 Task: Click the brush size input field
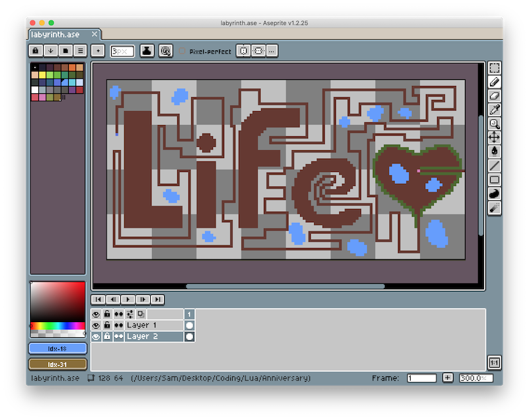coord(122,50)
